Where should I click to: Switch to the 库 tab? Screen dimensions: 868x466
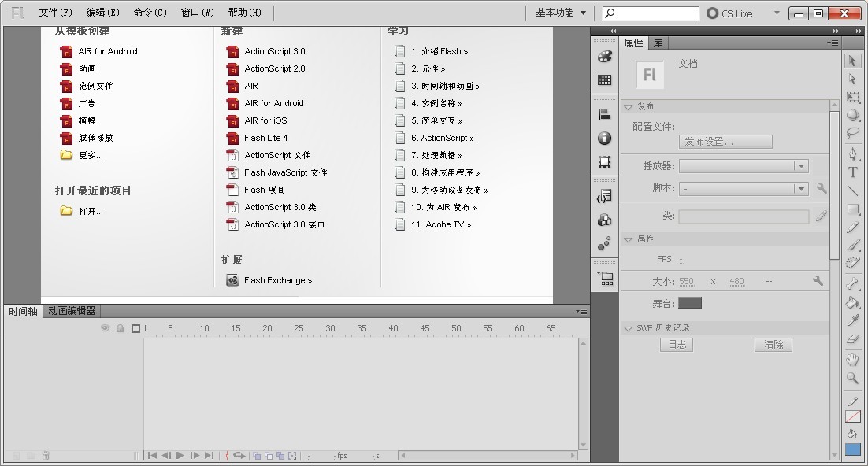pyautogui.click(x=658, y=43)
